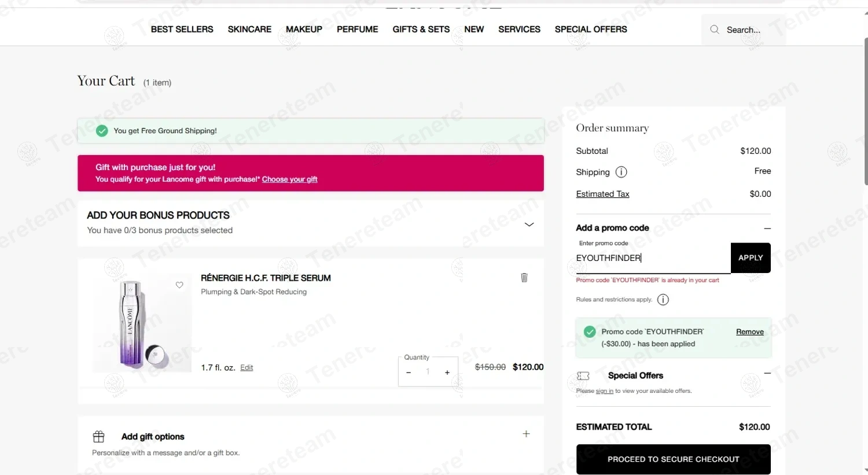Click info icon beside Rules and restrictions
Screen dimensions: 868x475
(x=663, y=300)
